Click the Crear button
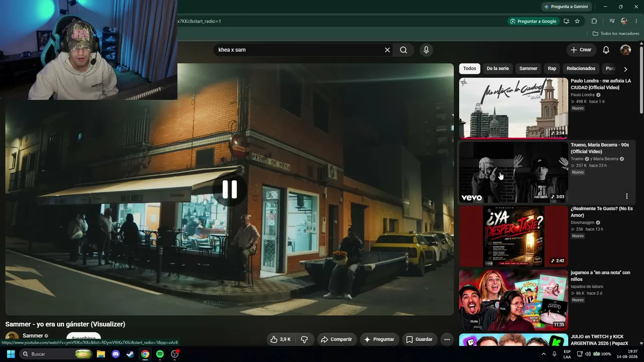Image resolution: width=644 pixels, height=362 pixels. click(x=581, y=50)
